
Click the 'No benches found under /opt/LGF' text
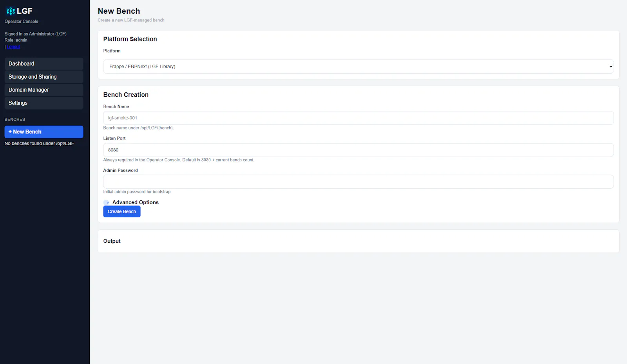(x=39, y=144)
